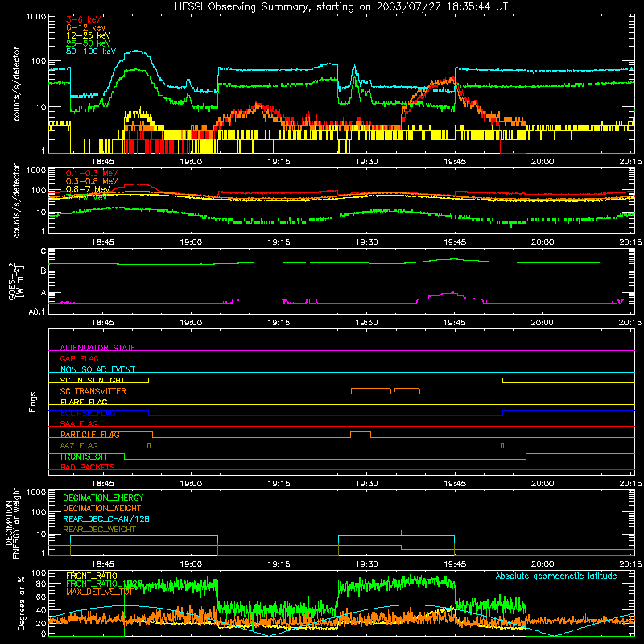644x644 pixels.
Task: Select the REAR_DEC_WEIGHT legend label
Action: [x=99, y=530]
